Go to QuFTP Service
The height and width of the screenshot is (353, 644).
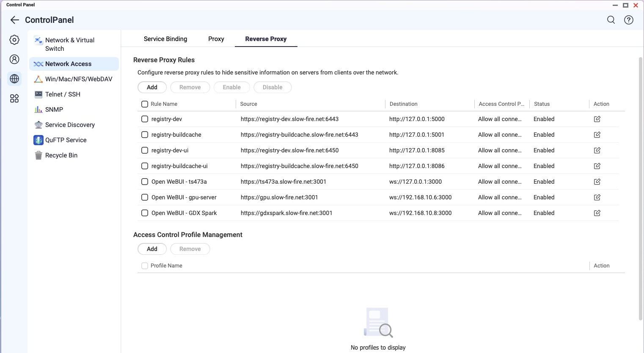(66, 140)
